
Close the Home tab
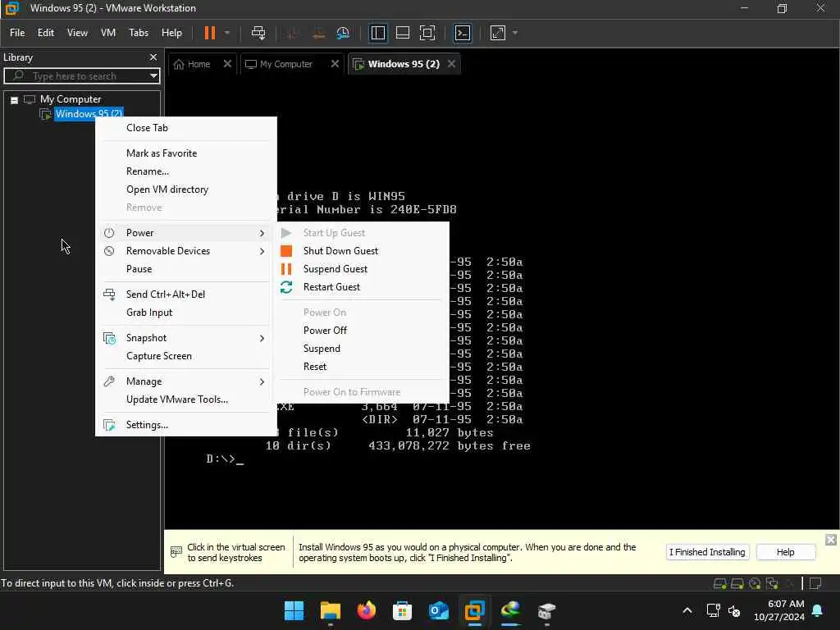[x=227, y=64]
